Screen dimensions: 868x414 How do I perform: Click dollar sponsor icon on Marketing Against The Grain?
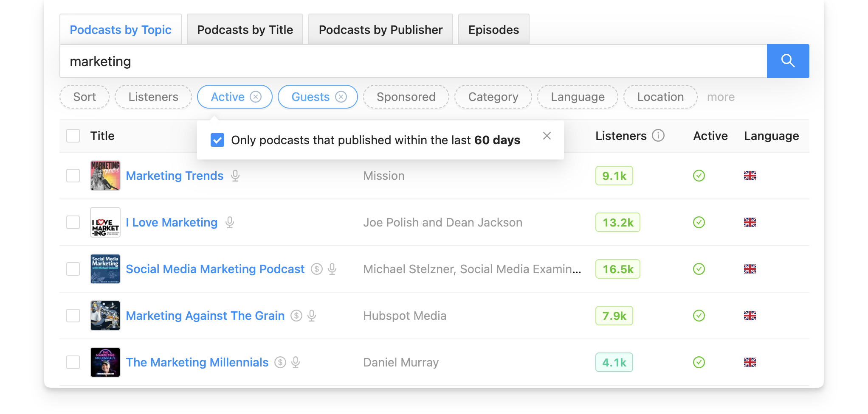296,316
